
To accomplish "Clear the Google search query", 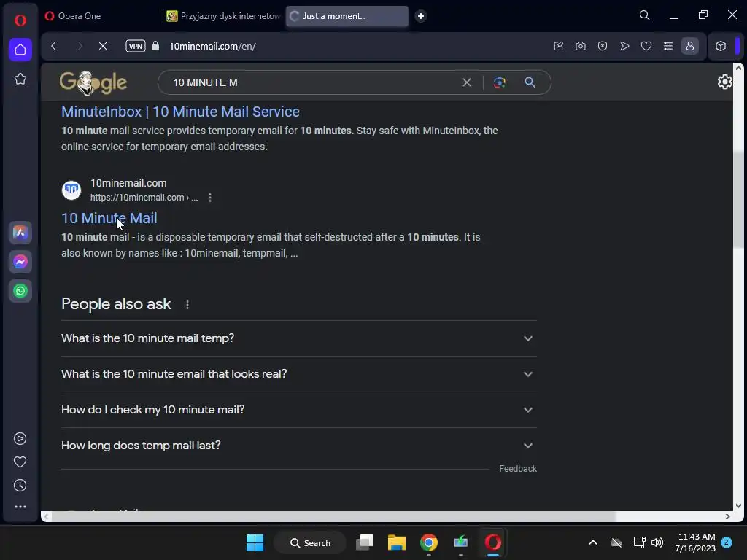I will (467, 82).
